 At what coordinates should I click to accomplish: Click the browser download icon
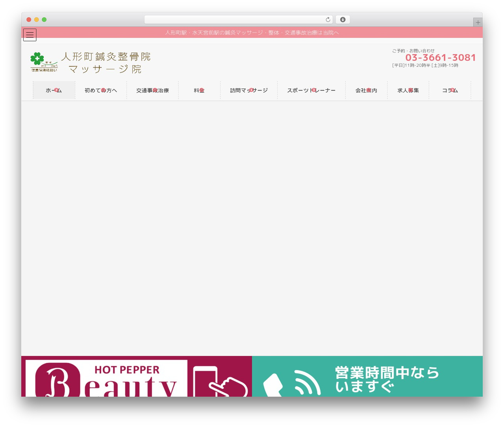click(343, 20)
